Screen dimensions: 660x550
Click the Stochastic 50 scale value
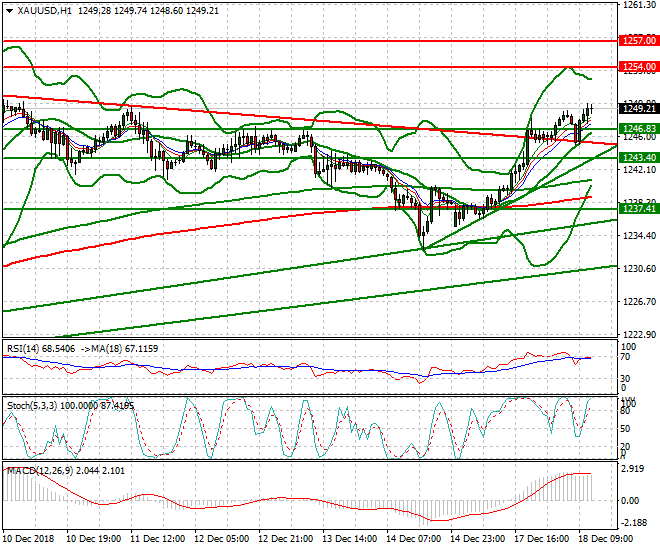(626, 429)
